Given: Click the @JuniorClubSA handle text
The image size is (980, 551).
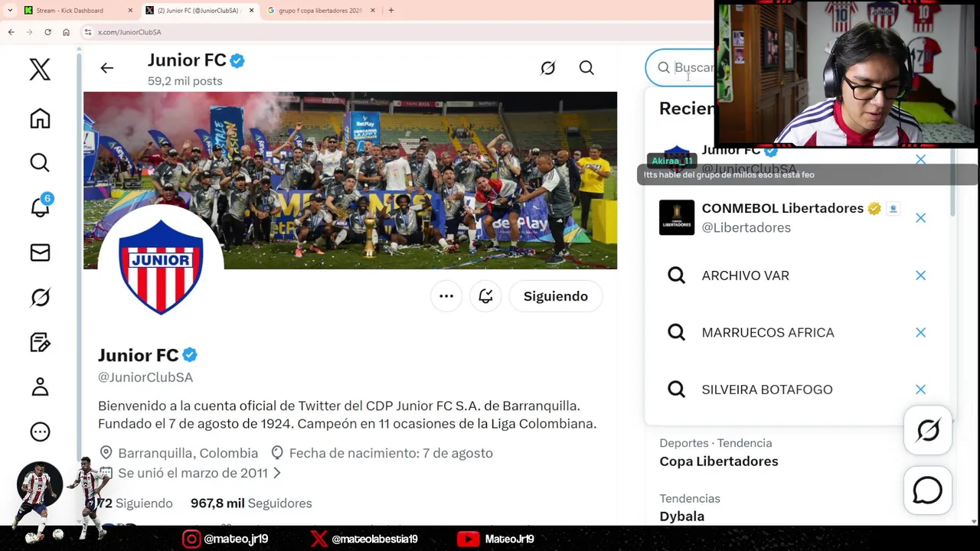Looking at the screenshot, I should [145, 377].
